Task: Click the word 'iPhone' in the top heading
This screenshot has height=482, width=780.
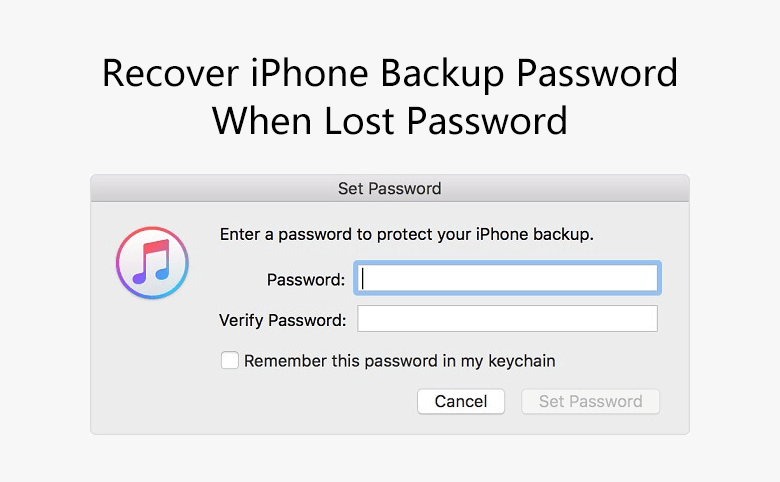Action: coord(309,74)
